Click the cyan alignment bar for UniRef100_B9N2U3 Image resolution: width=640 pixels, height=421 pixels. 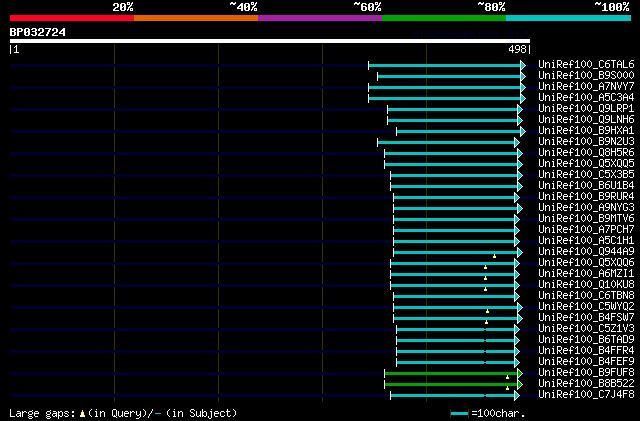click(446, 143)
